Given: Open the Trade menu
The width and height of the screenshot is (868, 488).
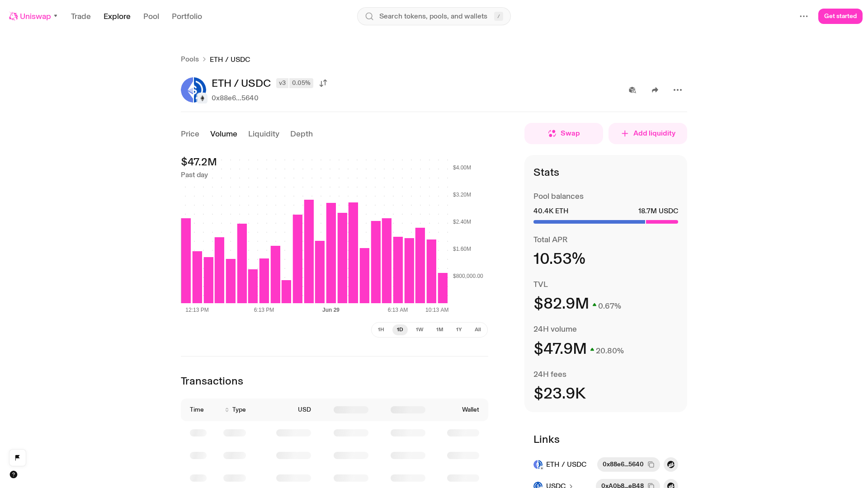Looking at the screenshot, I should tap(81, 16).
